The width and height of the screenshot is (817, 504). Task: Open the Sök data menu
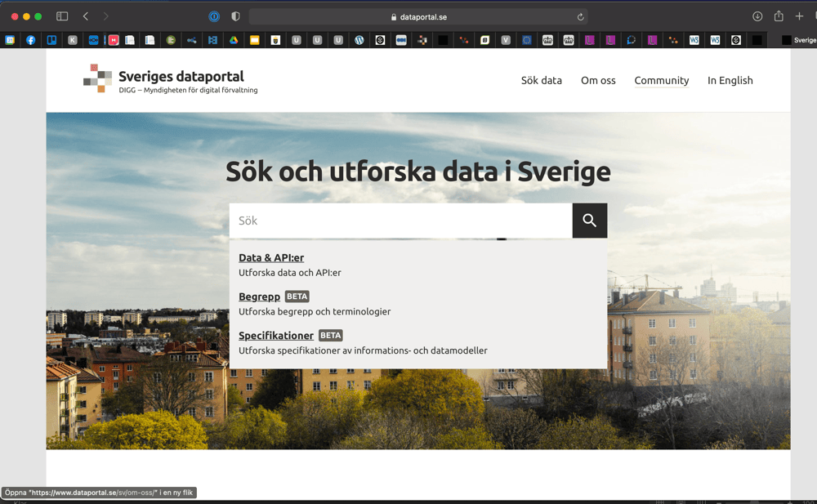click(x=542, y=80)
